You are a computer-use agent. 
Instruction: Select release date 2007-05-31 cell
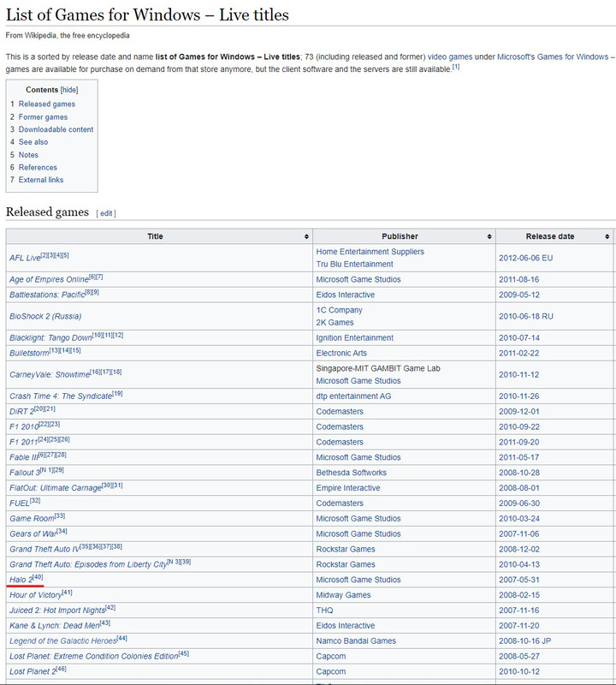click(x=554, y=580)
